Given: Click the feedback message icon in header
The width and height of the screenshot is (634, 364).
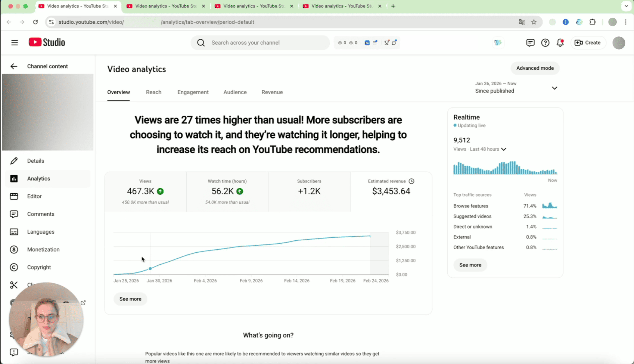Looking at the screenshot, I should click(530, 43).
